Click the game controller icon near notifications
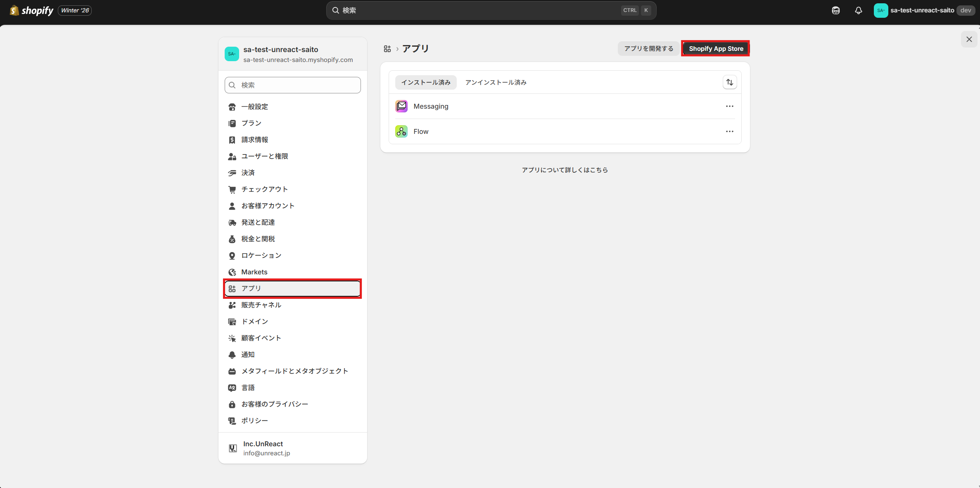 [835, 10]
